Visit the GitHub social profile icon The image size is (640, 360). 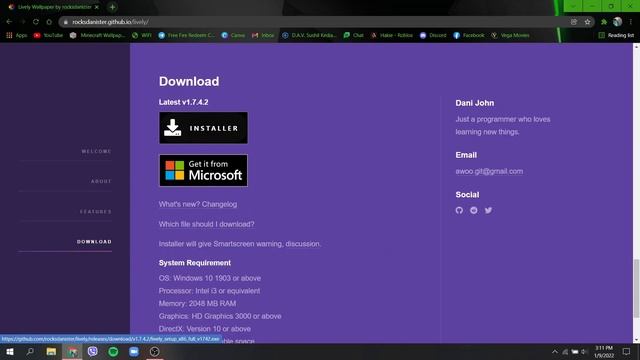459,210
